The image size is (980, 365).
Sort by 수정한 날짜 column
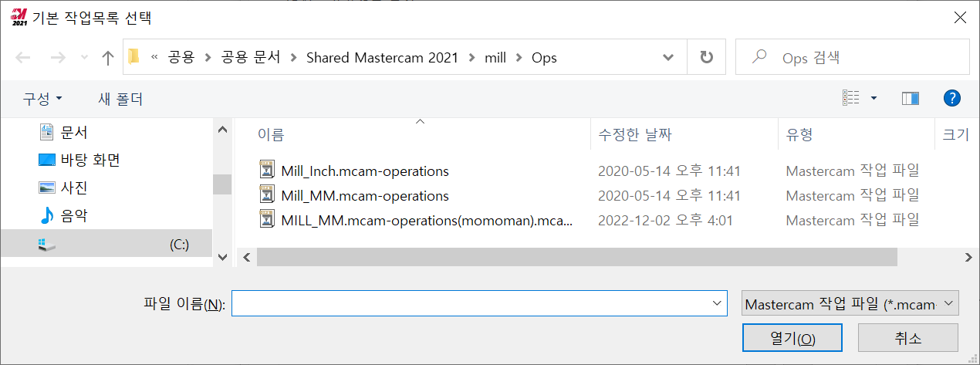click(x=635, y=134)
